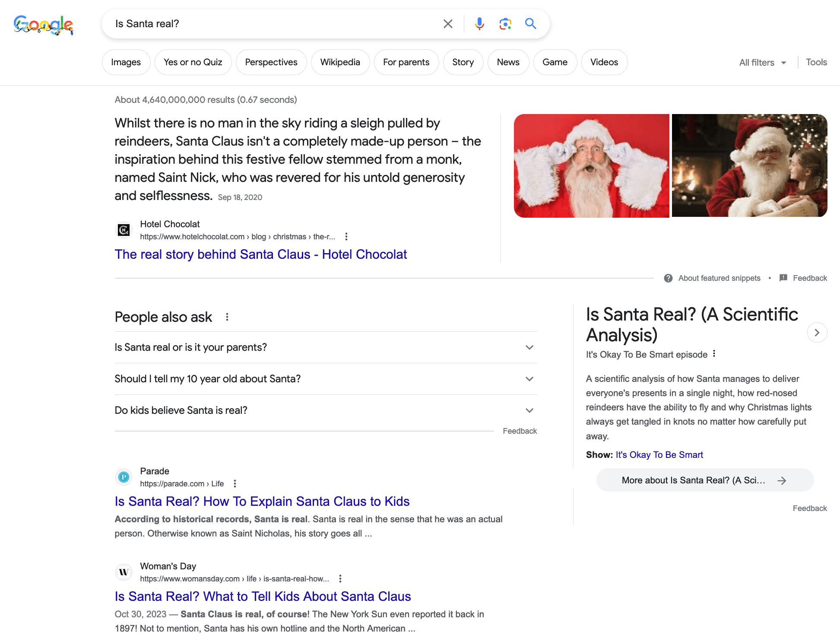The height and width of the screenshot is (638, 840).
Task: Select the Game filter chip
Action: point(555,62)
